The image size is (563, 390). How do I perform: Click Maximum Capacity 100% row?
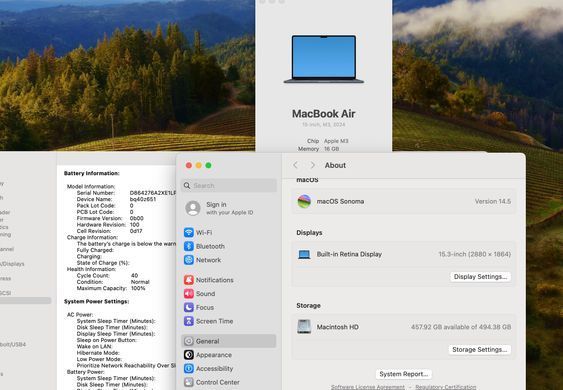pyautogui.click(x=111, y=288)
